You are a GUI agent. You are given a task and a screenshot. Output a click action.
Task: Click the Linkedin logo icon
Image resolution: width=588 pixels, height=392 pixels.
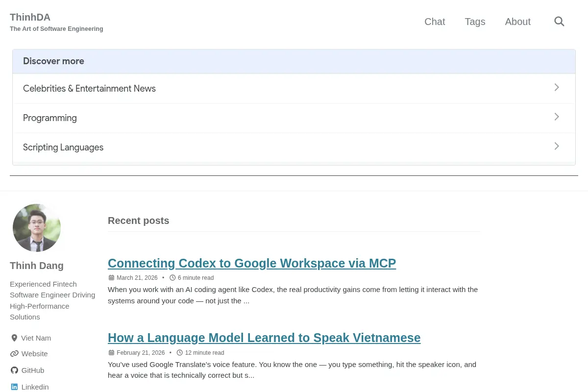[x=14, y=387]
